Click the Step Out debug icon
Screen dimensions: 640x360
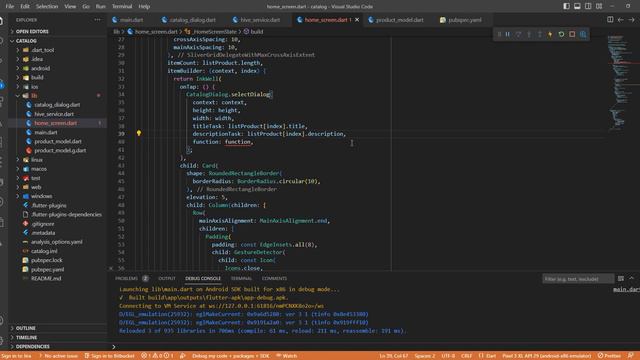[540, 34]
